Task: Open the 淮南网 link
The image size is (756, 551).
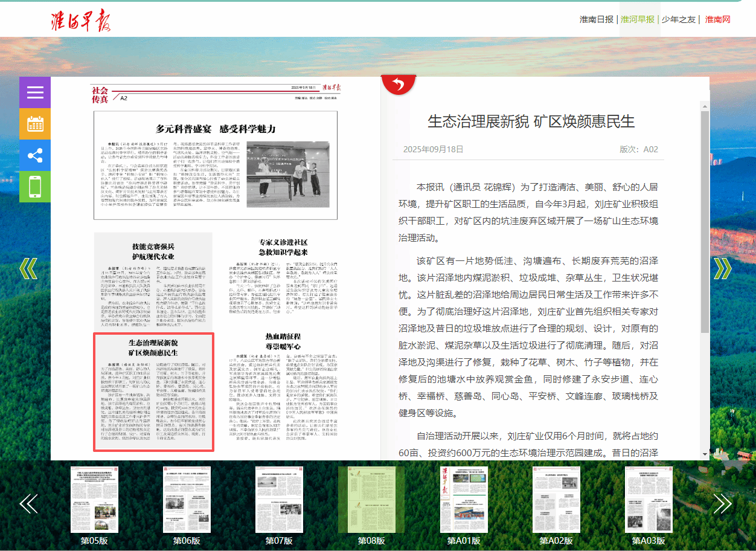Action: (x=718, y=19)
